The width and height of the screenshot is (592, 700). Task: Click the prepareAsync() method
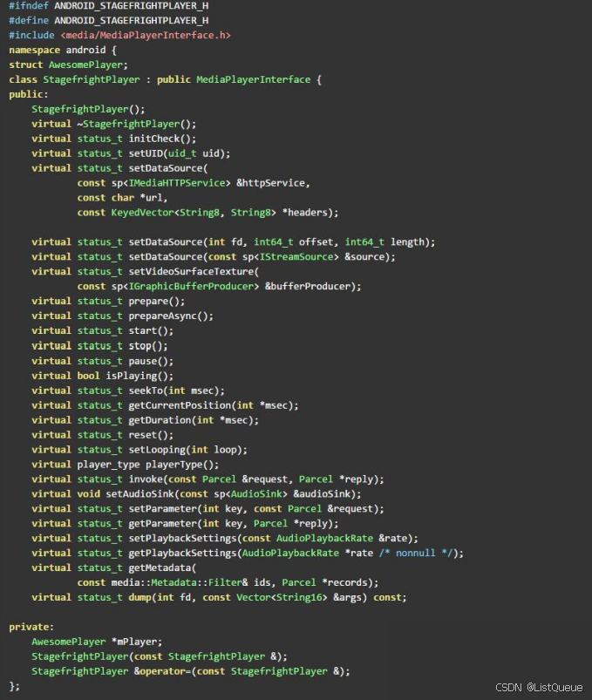click(171, 316)
